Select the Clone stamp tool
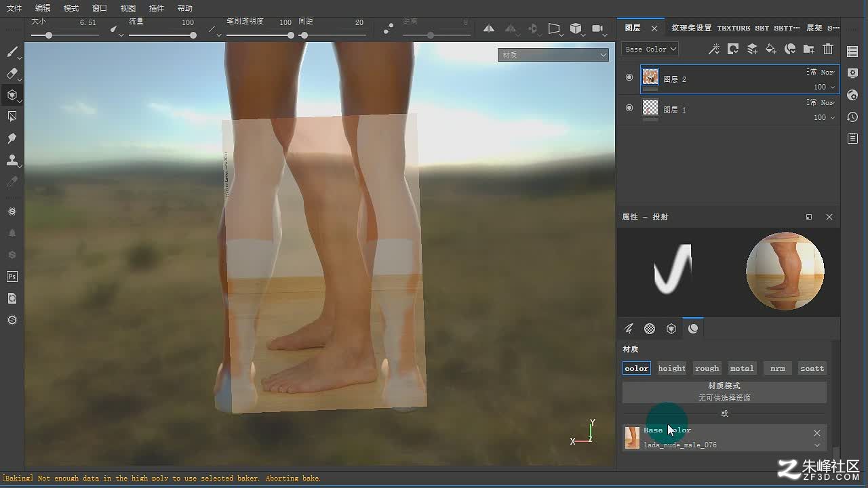The height and width of the screenshot is (488, 868). [x=12, y=160]
